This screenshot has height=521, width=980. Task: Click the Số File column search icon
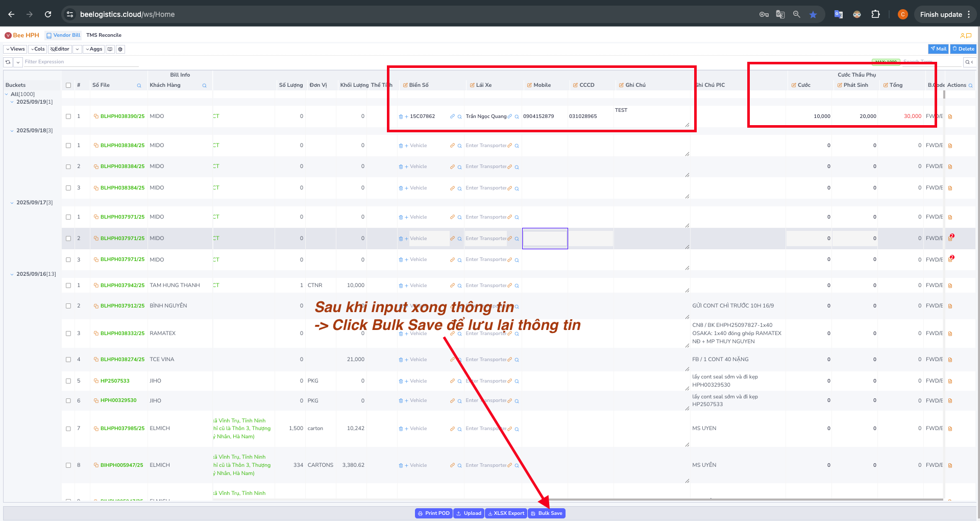pyautogui.click(x=139, y=86)
